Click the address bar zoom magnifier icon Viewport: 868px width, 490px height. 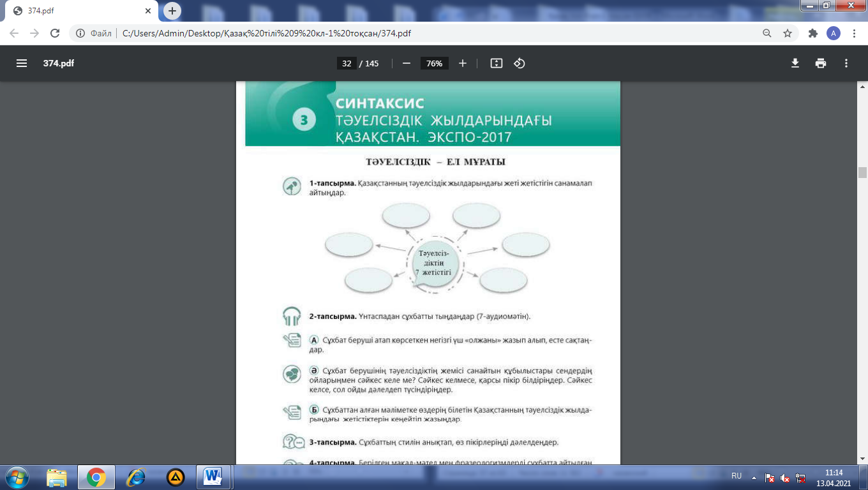point(767,33)
